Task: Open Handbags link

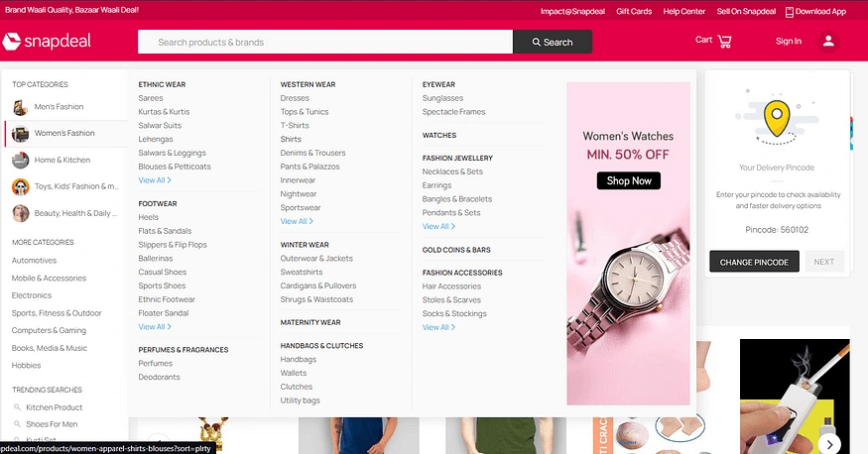Action: click(x=299, y=360)
